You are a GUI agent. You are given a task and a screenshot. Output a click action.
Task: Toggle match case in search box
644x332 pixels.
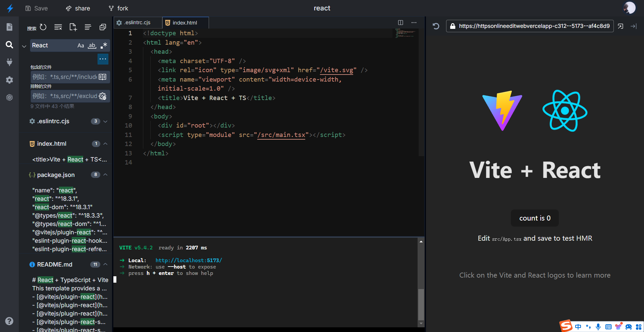click(x=80, y=46)
